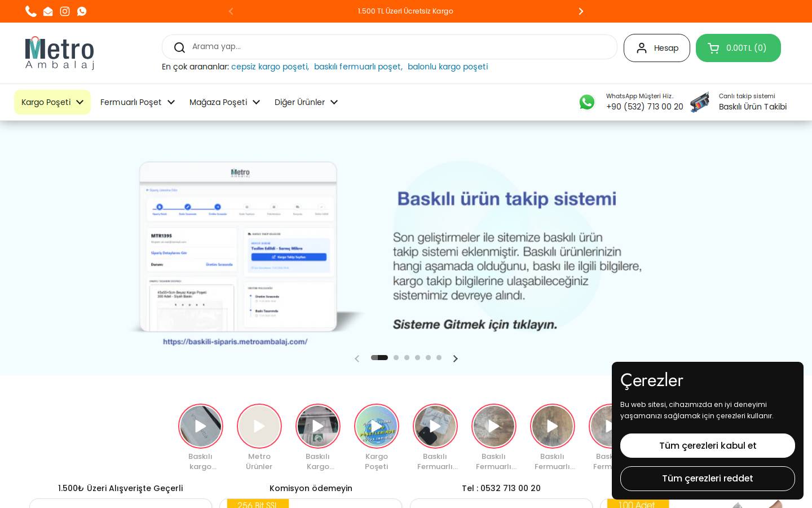The width and height of the screenshot is (812, 508).
Task: Go to previous banner slide arrow
Action: 357,358
